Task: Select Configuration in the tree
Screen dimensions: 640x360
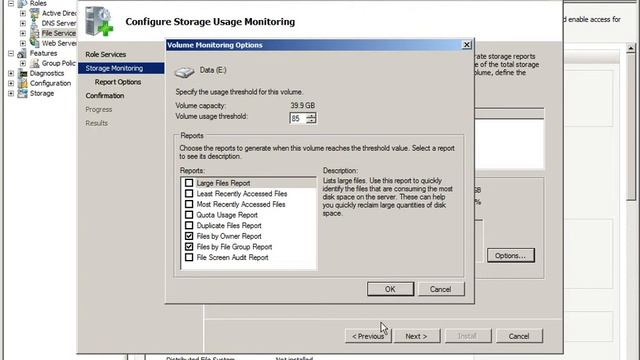Action: click(50, 83)
